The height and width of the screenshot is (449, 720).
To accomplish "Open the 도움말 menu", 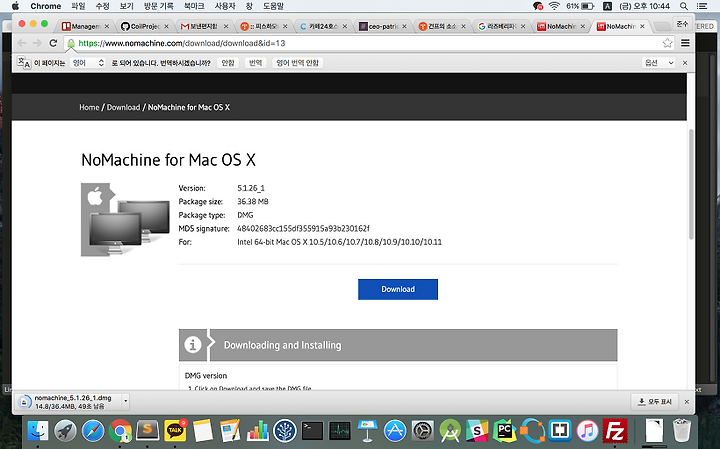I will 273,6.
